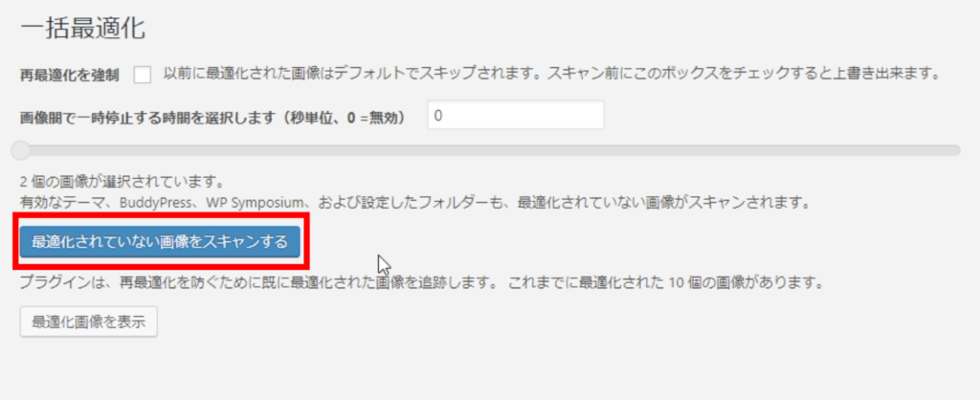Click the pause time slider handle

[21, 150]
